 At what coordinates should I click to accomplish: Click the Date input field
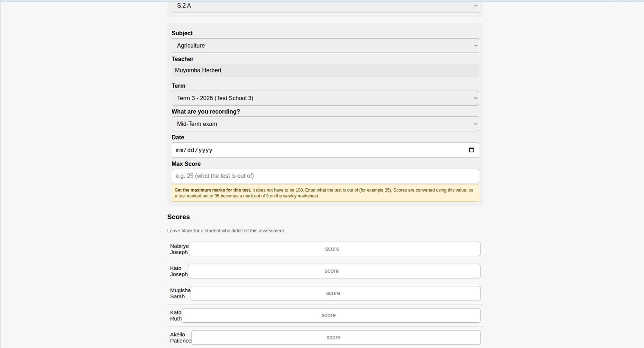(325, 150)
